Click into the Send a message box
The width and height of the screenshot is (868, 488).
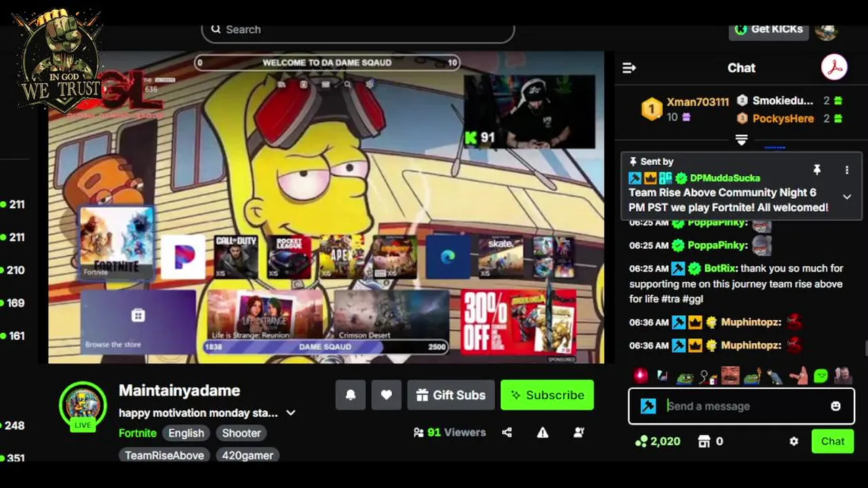(741, 406)
